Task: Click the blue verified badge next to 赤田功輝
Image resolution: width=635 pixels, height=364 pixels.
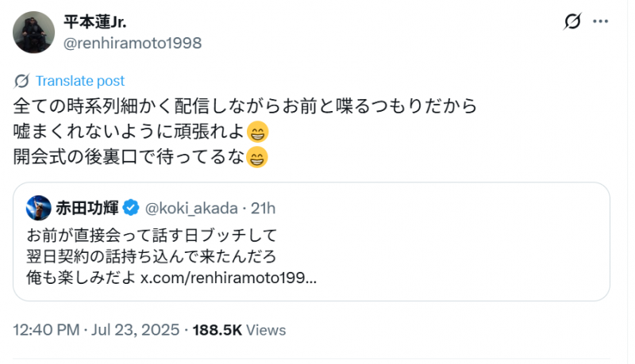Action: pyautogui.click(x=133, y=209)
